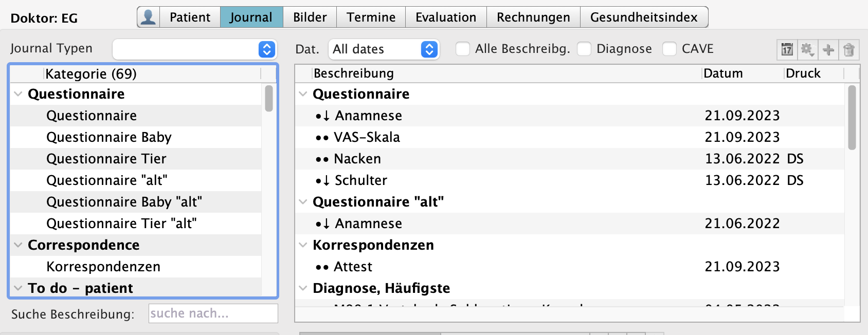This screenshot has height=335, width=868.
Task: Open the All dates dropdown
Action: (x=429, y=49)
